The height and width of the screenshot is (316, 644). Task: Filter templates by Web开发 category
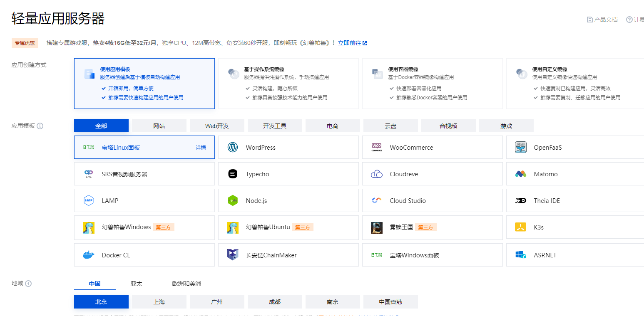(217, 126)
